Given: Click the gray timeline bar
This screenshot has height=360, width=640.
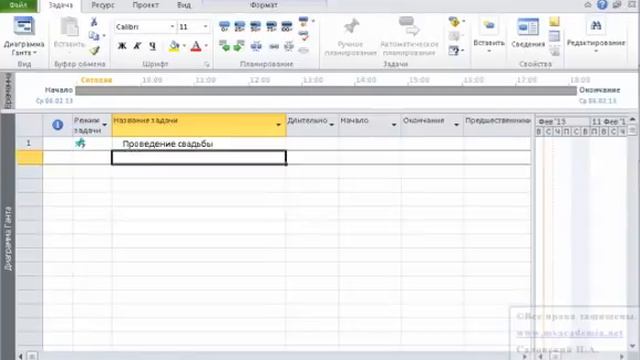Looking at the screenshot, I should coord(326,91).
